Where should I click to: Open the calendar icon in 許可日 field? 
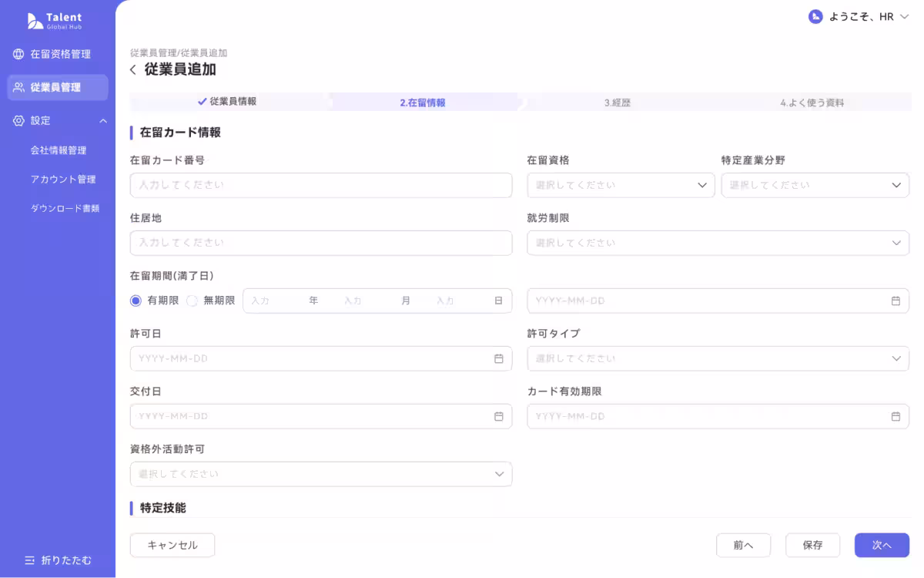(497, 358)
